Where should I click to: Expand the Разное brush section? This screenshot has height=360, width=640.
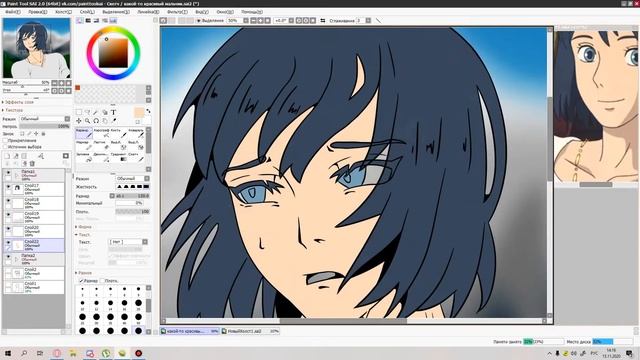(x=84, y=273)
